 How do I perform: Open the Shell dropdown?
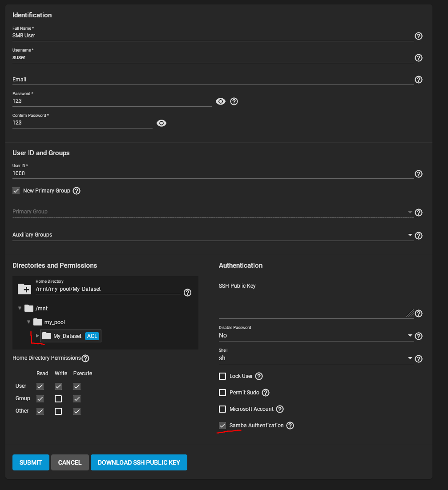click(316, 358)
